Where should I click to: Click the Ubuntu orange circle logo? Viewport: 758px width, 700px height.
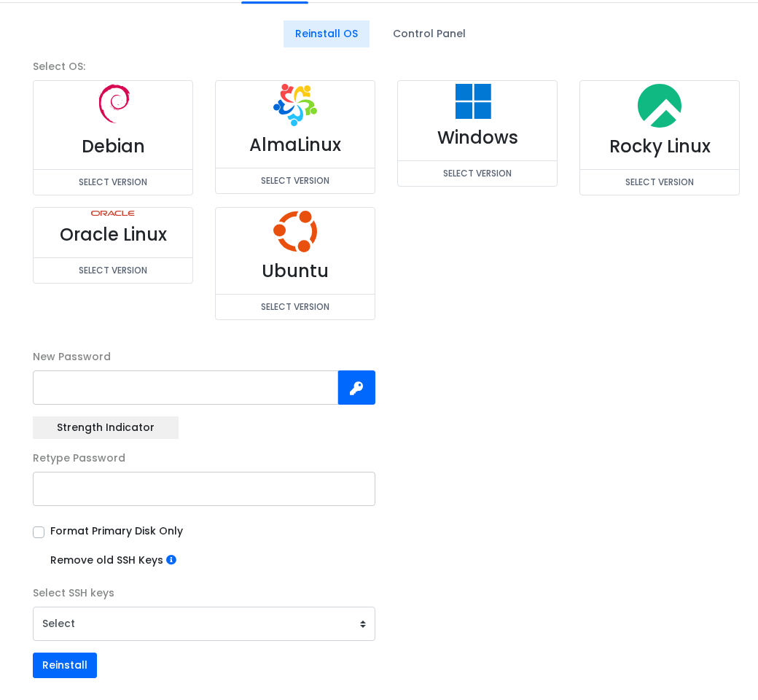coord(295,231)
